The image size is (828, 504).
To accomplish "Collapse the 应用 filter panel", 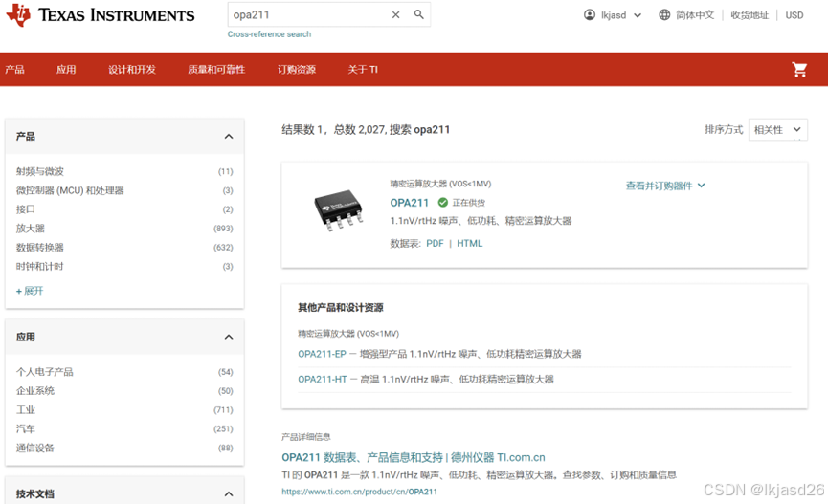I will click(x=229, y=337).
